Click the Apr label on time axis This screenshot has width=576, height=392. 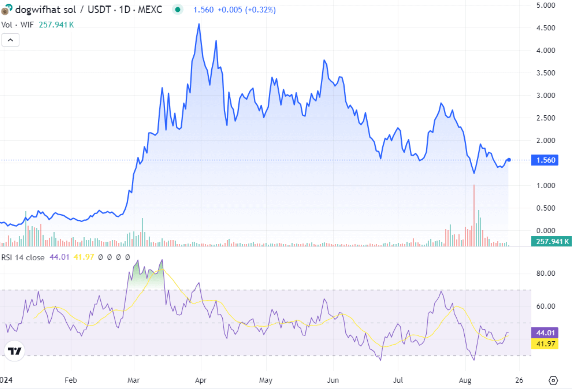pyautogui.click(x=200, y=380)
